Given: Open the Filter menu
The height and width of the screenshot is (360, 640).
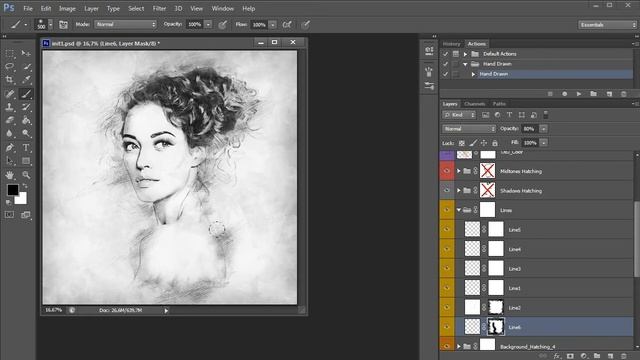Looking at the screenshot, I should [159, 8].
